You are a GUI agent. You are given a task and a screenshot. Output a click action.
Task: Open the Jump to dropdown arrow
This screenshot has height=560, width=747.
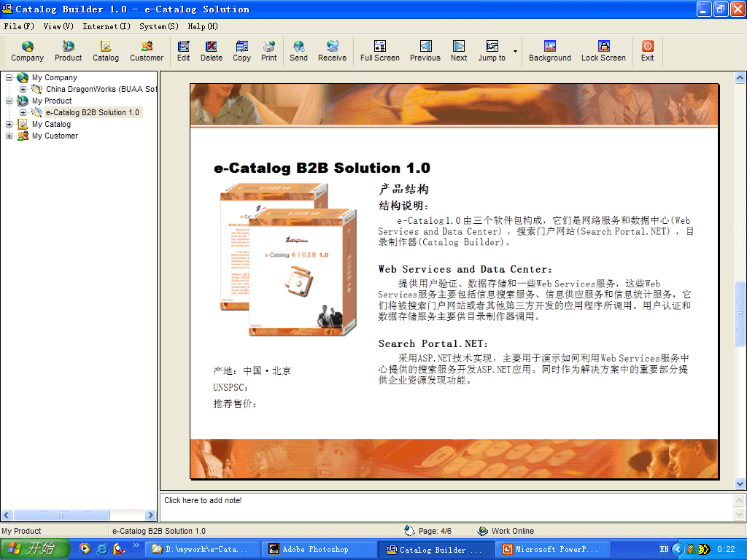pyautogui.click(x=515, y=51)
